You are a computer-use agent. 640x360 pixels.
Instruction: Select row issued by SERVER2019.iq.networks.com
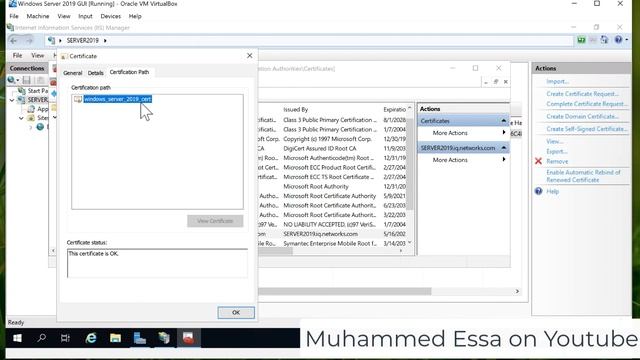click(x=332, y=234)
